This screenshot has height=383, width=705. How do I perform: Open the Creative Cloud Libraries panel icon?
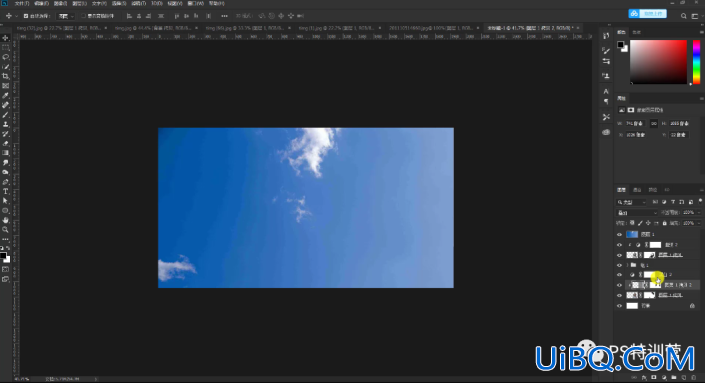click(606, 132)
